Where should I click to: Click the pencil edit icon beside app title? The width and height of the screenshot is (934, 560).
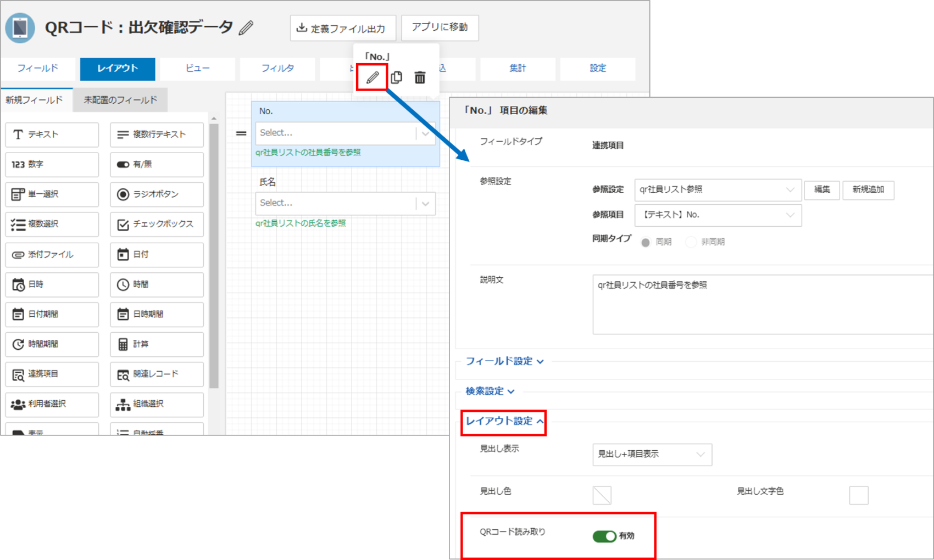(246, 27)
